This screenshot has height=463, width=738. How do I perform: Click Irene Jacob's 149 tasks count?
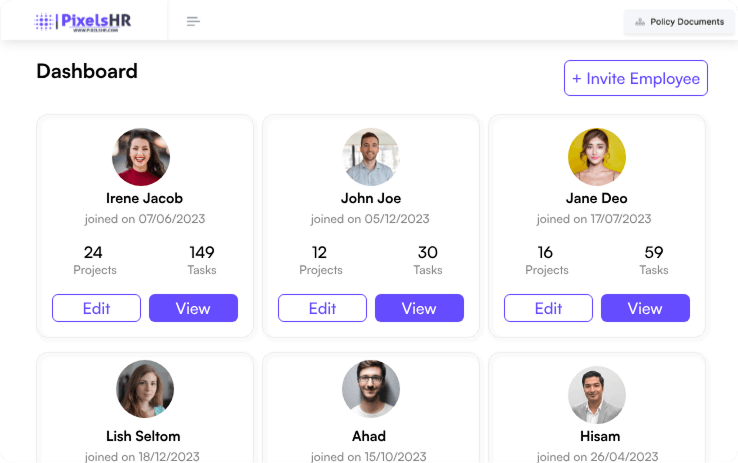pos(201,252)
